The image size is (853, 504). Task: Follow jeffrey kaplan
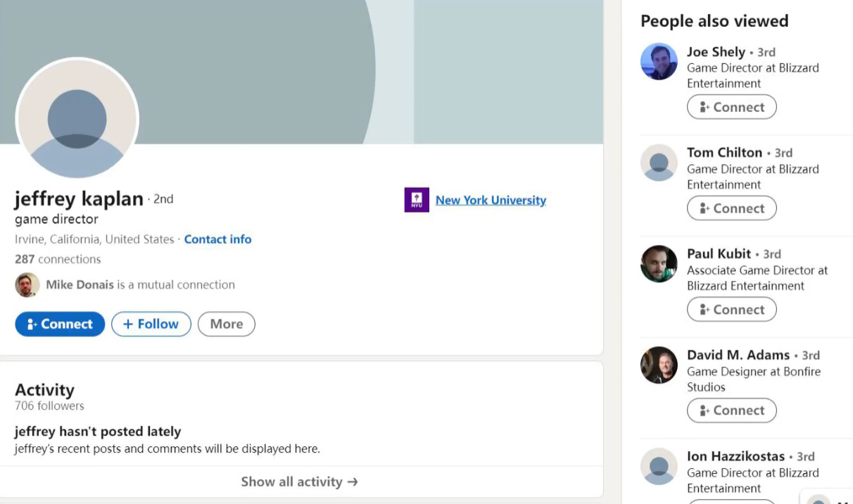pos(151,324)
